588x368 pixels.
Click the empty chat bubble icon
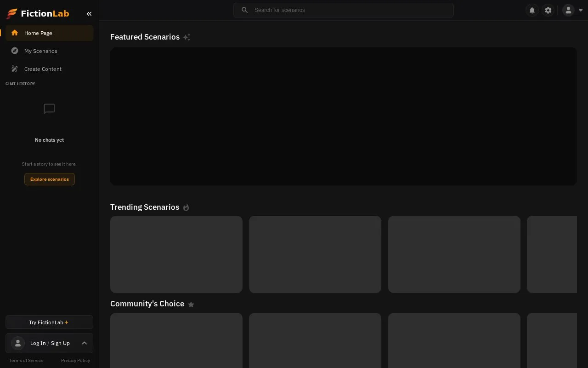(49, 109)
